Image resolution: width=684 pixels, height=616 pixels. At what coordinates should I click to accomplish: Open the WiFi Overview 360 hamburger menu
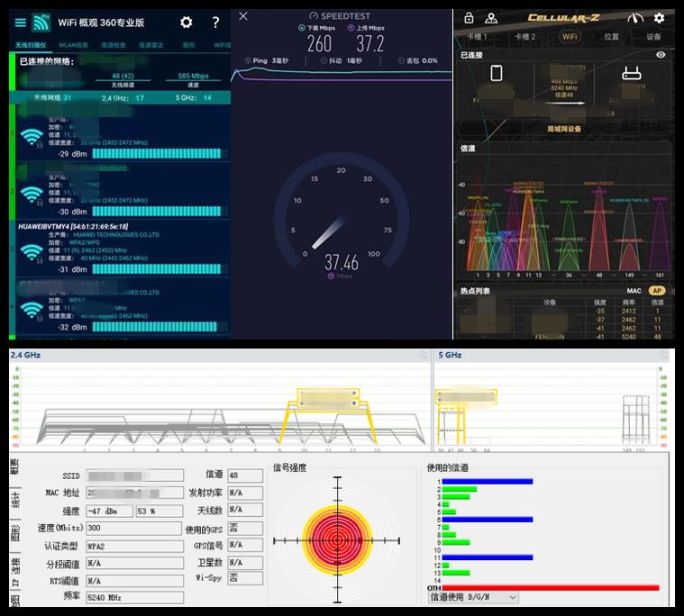click(x=21, y=23)
